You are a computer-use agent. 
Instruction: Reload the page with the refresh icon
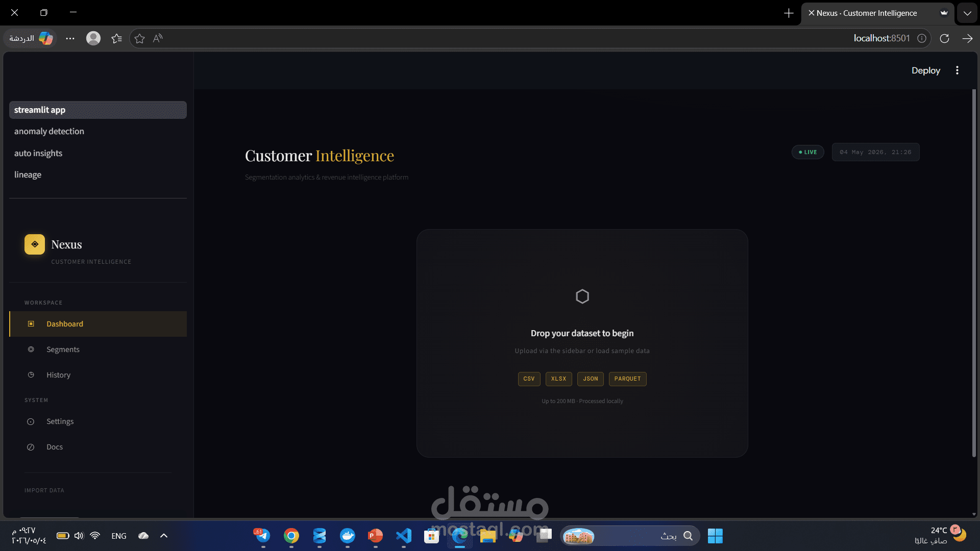(944, 38)
